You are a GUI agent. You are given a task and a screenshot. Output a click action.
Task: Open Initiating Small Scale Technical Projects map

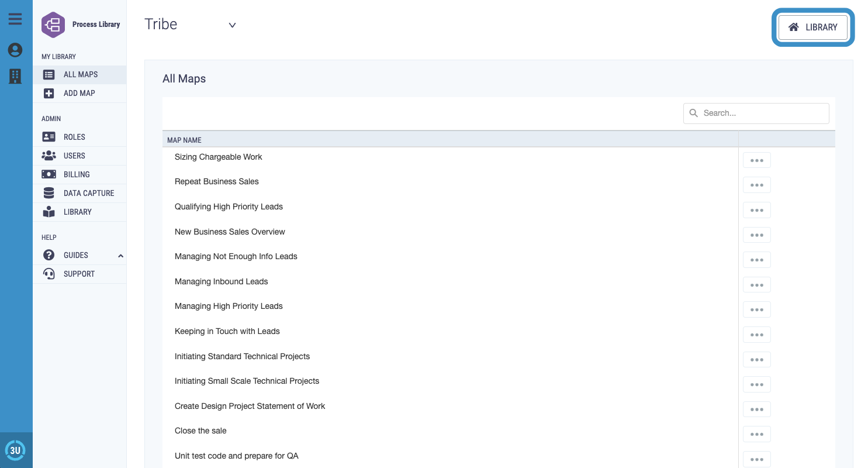pos(247,381)
